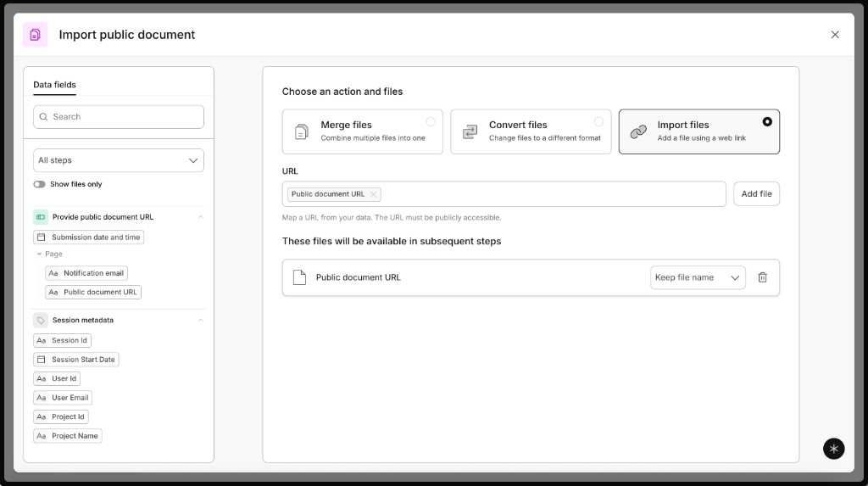Toggle Show files only switch
Image resolution: width=868 pixels, height=486 pixels.
coord(39,185)
